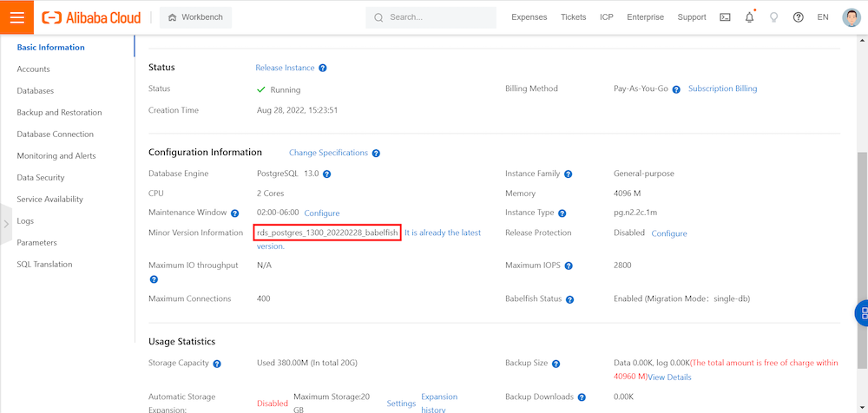Viewport: 868px width, 413px height.
Task: Configure the Release Protection setting
Action: tap(669, 233)
